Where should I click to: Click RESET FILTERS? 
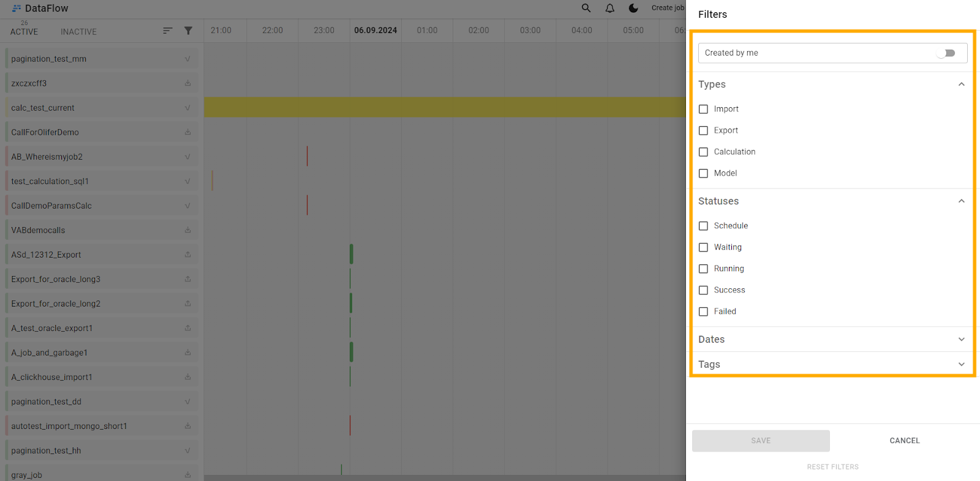tap(832, 467)
